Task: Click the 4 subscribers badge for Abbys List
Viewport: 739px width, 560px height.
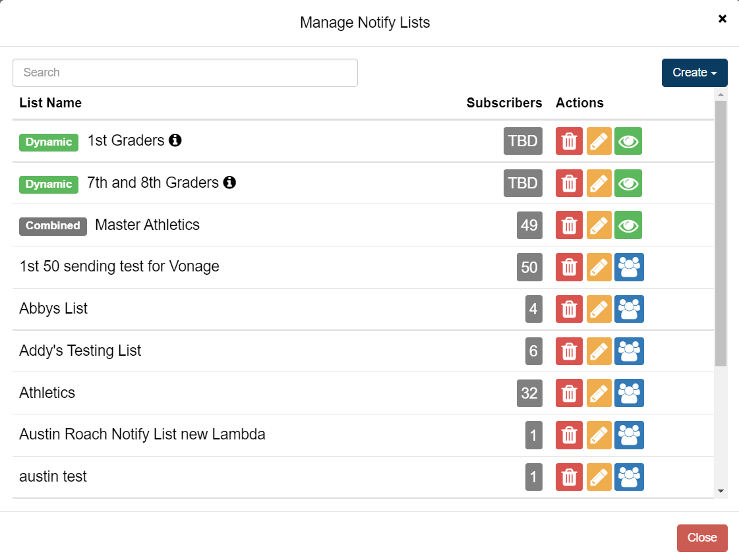Action: (533, 309)
